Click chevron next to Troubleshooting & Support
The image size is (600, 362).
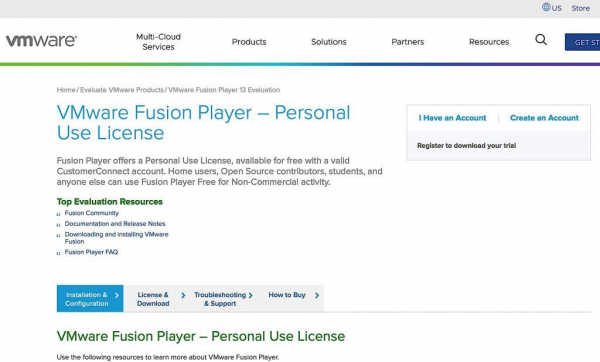(251, 295)
